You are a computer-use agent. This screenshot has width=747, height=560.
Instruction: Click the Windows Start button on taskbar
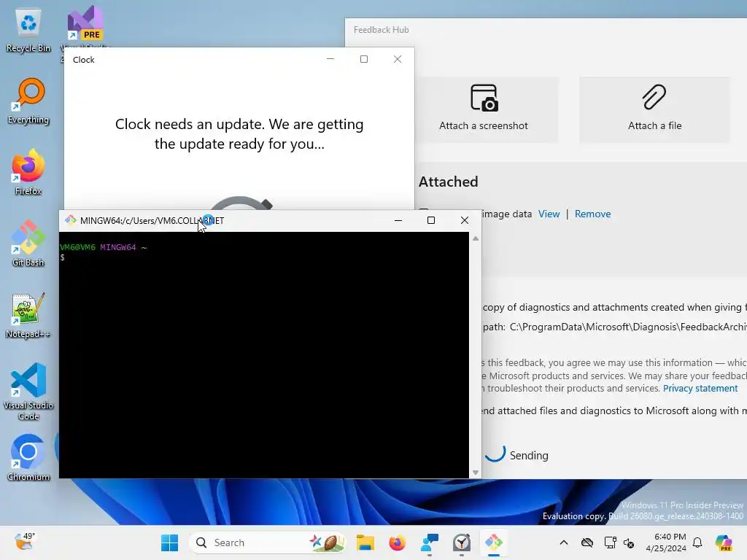(x=169, y=542)
